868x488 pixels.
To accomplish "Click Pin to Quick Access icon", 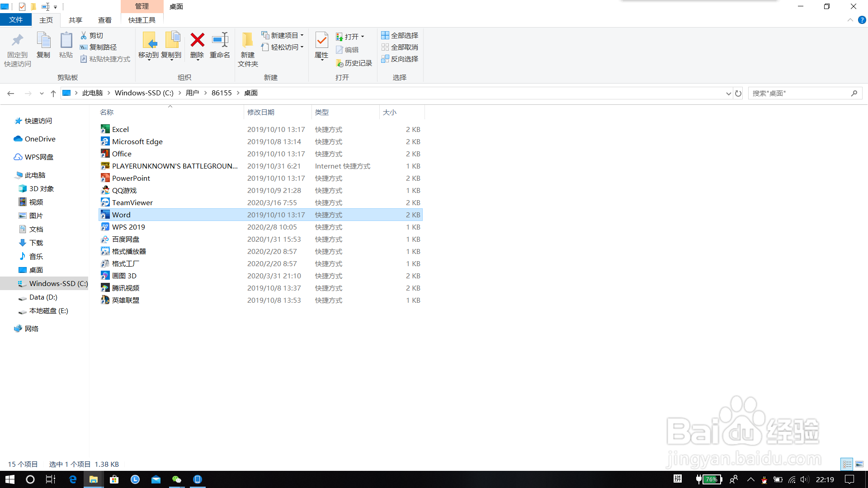I will [x=18, y=41].
